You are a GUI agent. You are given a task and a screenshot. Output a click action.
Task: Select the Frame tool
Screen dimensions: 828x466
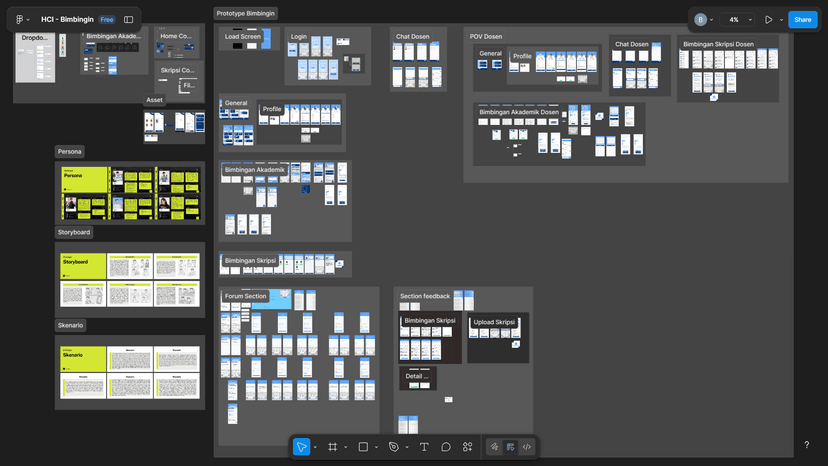[x=332, y=447]
